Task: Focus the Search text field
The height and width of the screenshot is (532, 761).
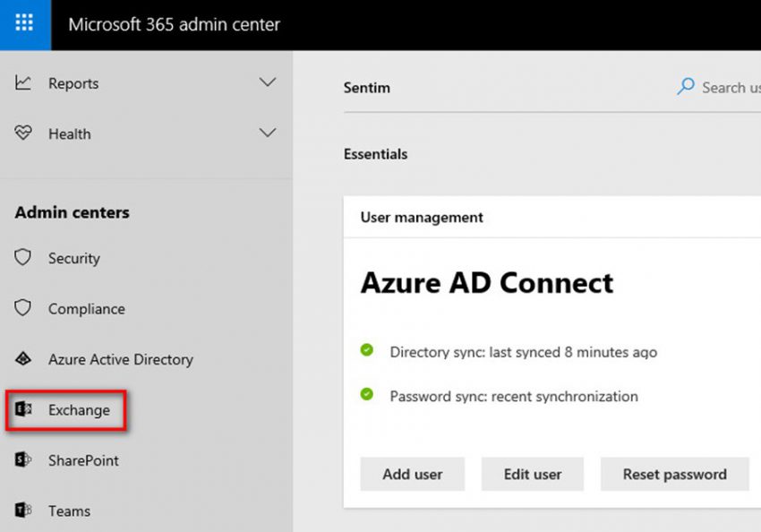Action: pos(729,87)
